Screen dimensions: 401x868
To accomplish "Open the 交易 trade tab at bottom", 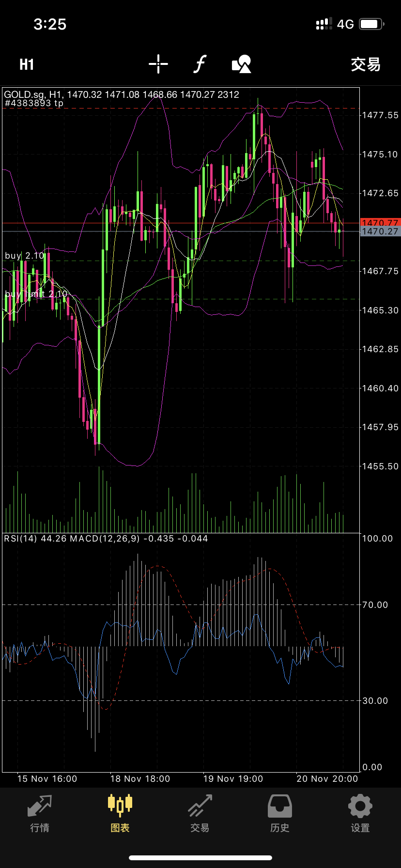I will coord(200,814).
